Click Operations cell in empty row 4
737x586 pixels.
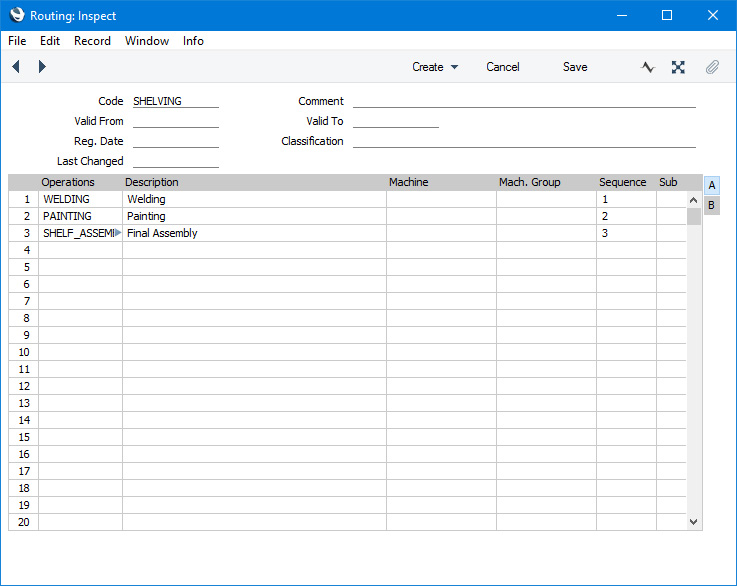tap(80, 250)
